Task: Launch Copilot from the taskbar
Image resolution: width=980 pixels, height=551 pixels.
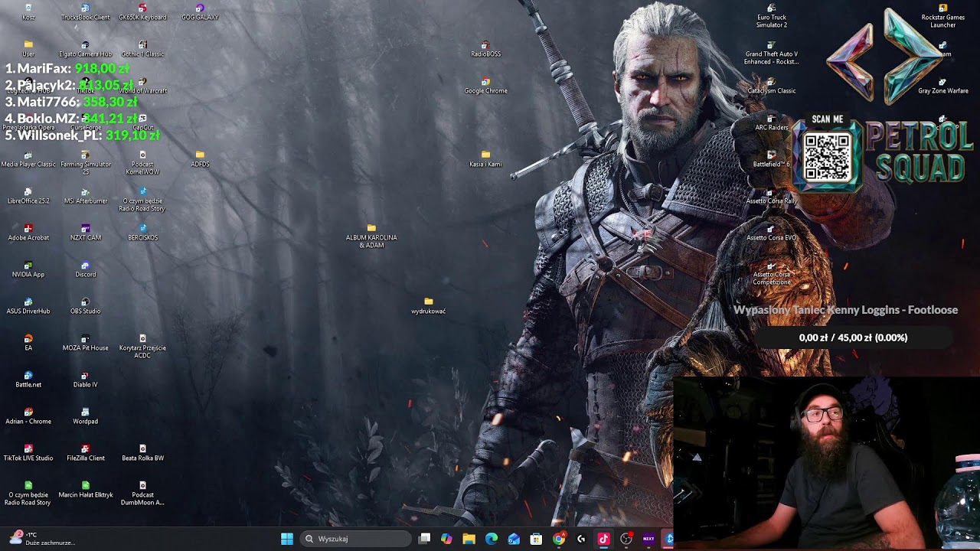Action: coord(446,539)
